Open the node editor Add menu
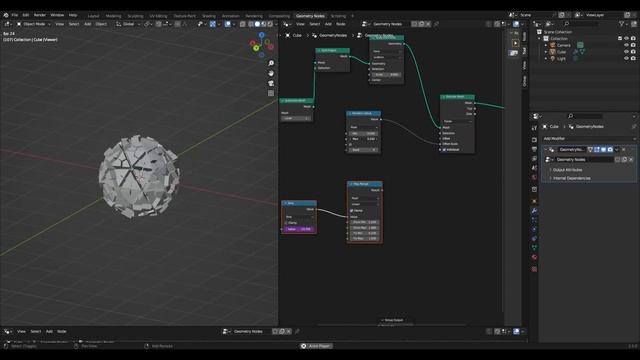The width and height of the screenshot is (640, 360). tap(328, 24)
